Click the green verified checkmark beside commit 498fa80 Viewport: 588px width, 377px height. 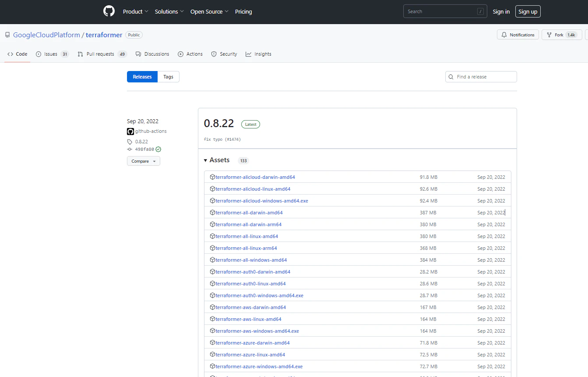tap(158, 149)
